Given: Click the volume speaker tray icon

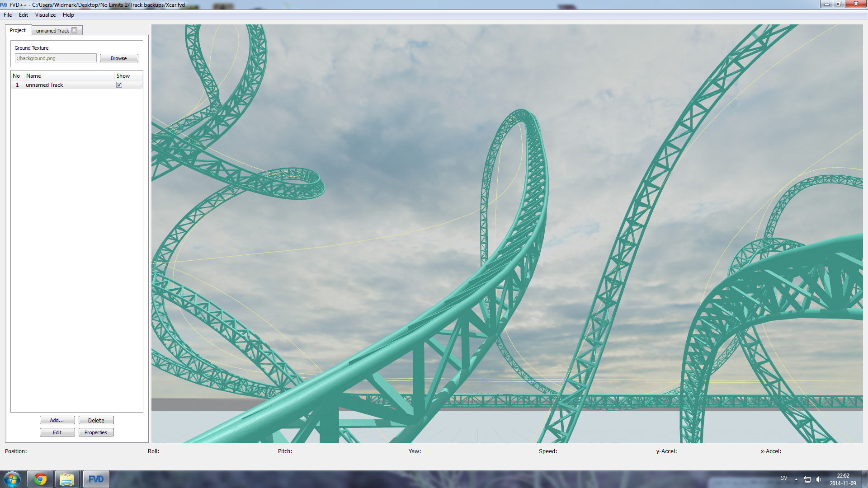Looking at the screenshot, I should coord(818,479).
